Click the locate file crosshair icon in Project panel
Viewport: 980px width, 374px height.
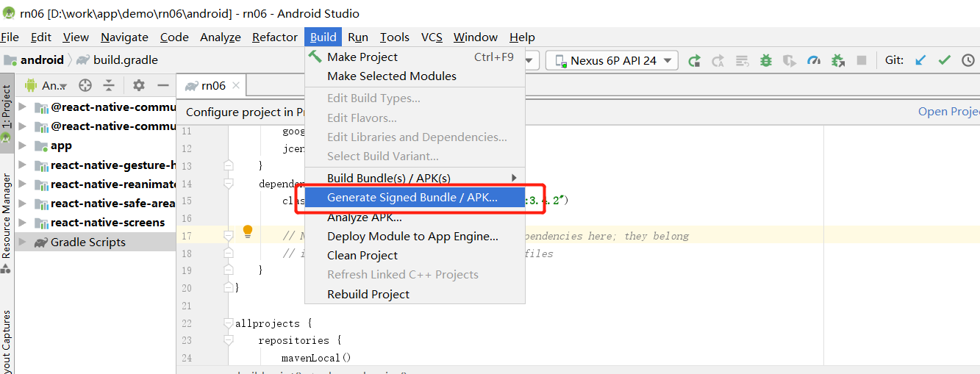coord(85,86)
